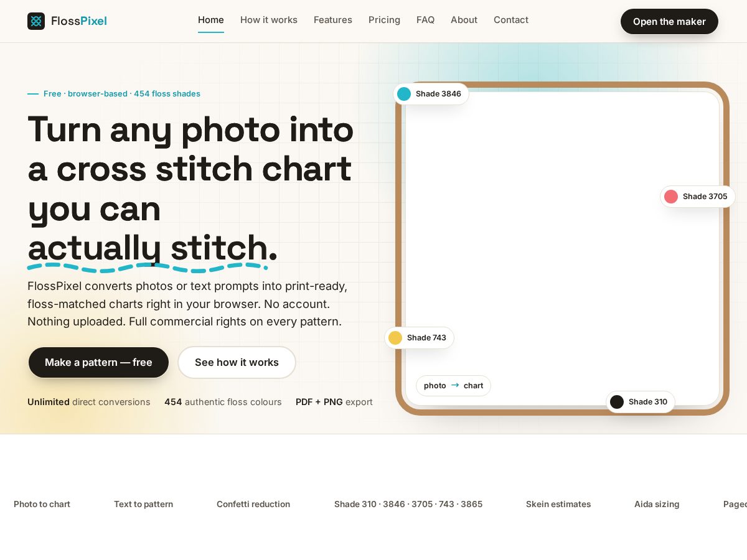Click Text to pattern in the ticker

pyautogui.click(x=143, y=504)
